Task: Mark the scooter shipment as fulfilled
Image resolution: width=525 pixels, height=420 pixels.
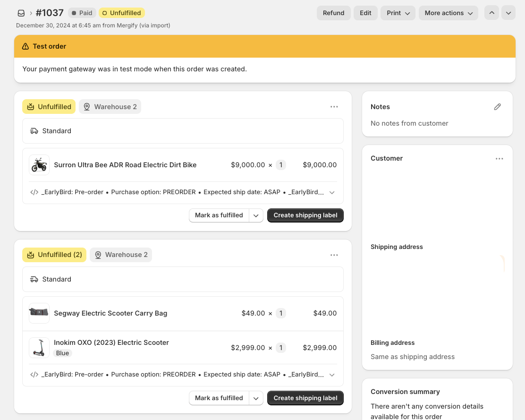Action: tap(219, 398)
